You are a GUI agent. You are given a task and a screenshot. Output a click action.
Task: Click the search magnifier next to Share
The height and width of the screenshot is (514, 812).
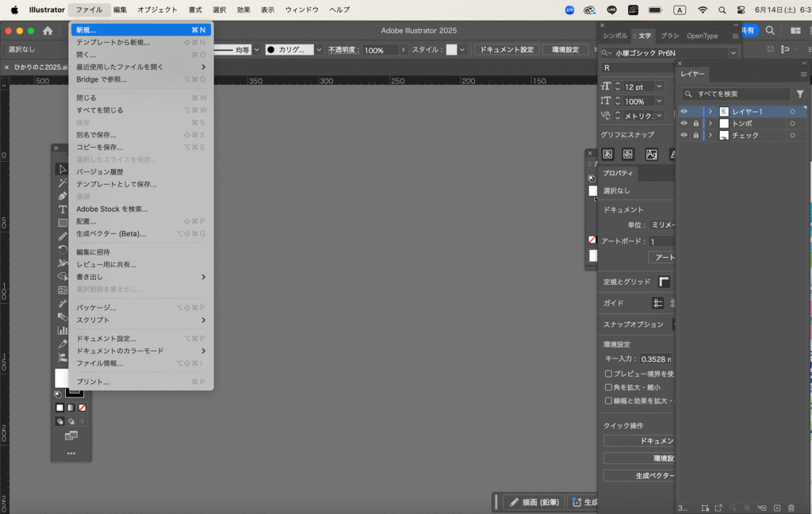(x=770, y=31)
